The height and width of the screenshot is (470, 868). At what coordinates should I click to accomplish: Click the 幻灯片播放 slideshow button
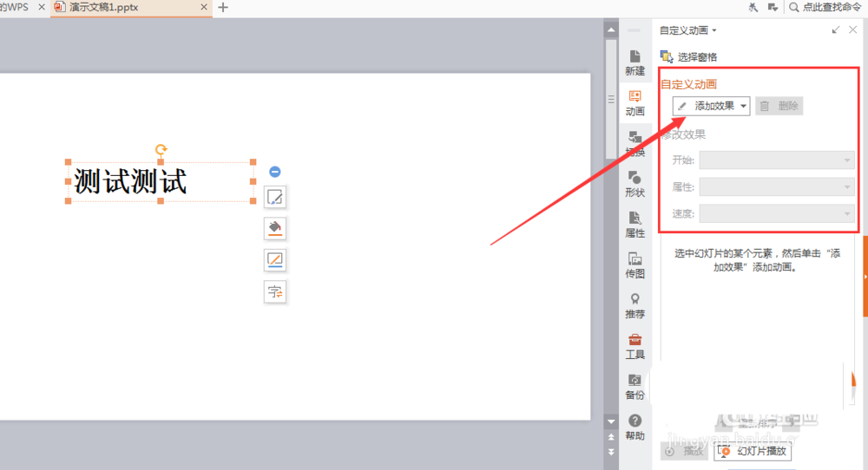753,451
